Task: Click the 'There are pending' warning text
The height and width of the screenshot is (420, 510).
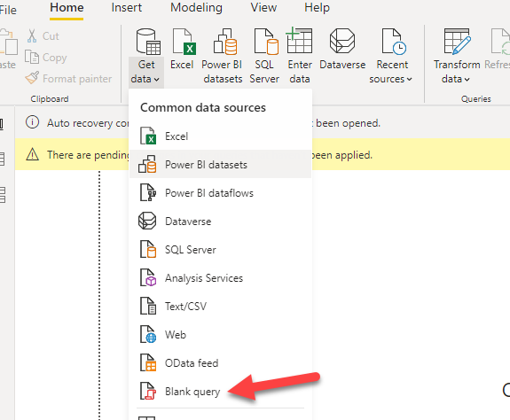Action: coord(89,155)
